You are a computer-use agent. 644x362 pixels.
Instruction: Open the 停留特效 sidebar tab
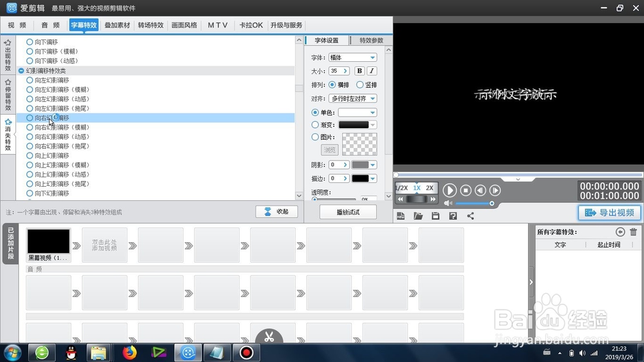(x=8, y=95)
